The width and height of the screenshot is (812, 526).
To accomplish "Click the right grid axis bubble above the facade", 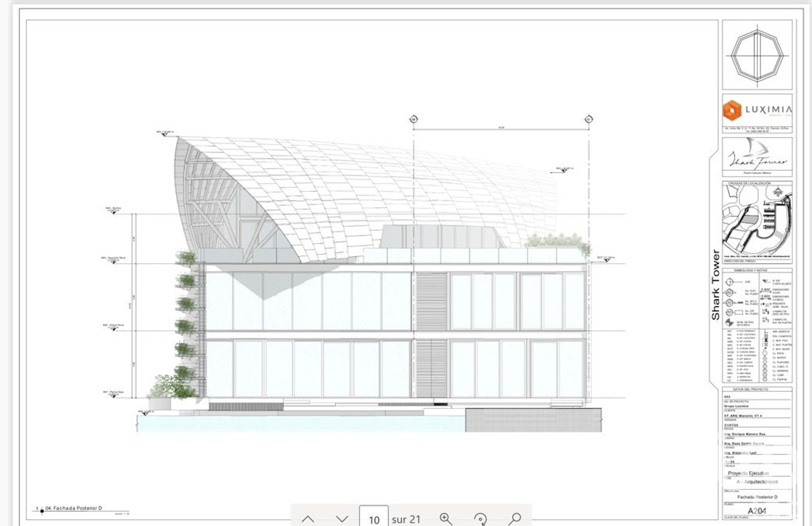I will click(589, 119).
